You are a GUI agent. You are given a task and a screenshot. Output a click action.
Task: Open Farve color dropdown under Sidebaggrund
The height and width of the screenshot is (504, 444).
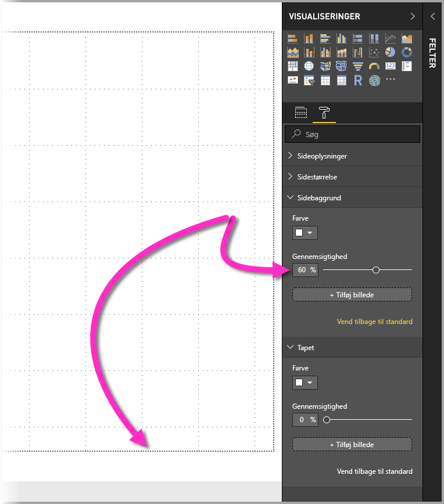(x=305, y=233)
